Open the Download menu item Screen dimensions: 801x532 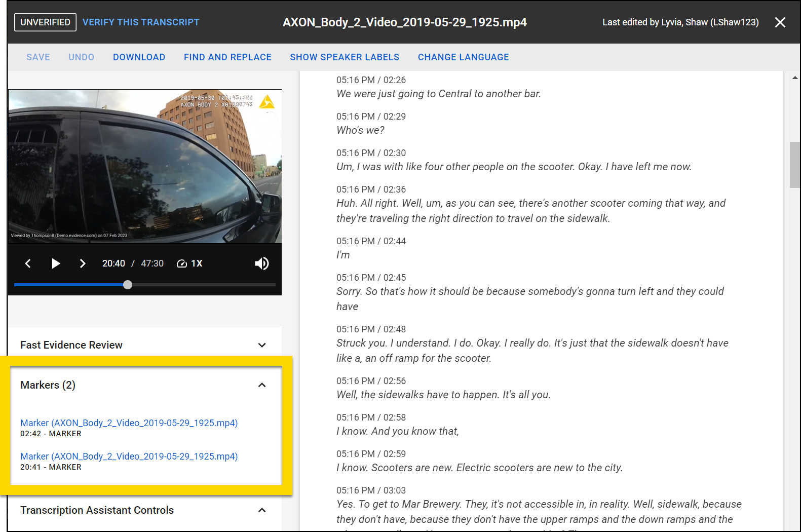139,57
